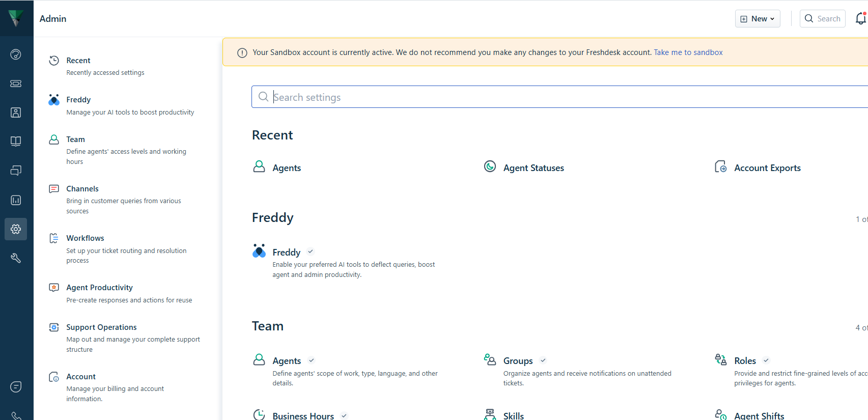Follow the Take me to sandbox link
868x420 pixels.
[688, 52]
